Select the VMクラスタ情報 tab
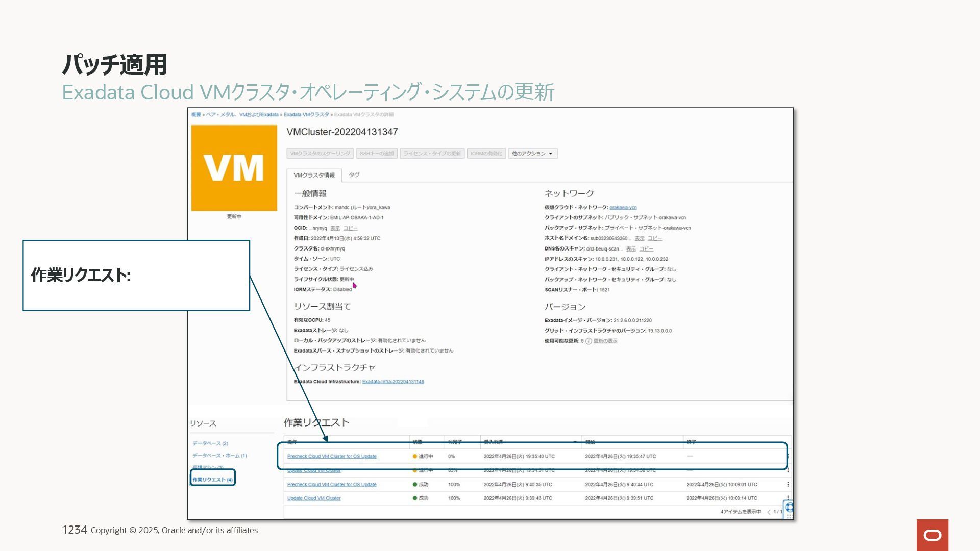980x551 pixels. point(314,175)
